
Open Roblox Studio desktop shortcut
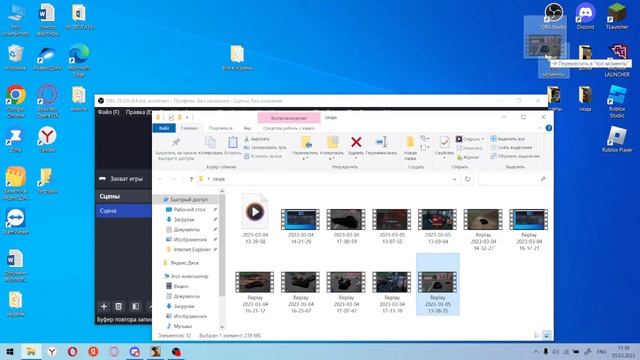[x=617, y=101]
